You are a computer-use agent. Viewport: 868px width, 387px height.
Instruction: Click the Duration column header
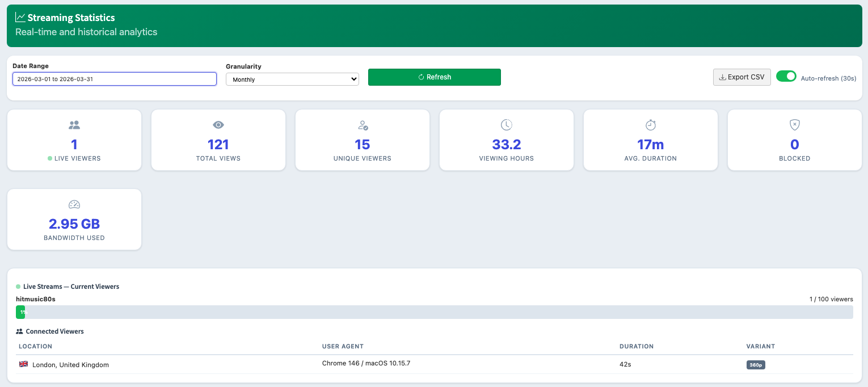tap(637, 346)
